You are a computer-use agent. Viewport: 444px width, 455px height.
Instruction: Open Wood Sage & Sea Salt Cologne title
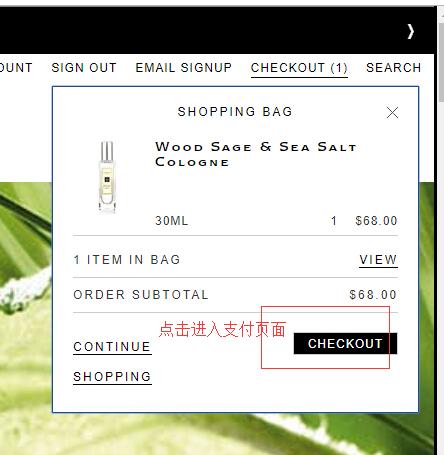(256, 154)
